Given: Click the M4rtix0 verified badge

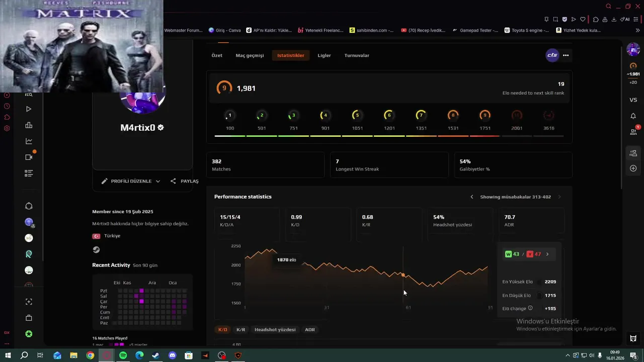Looking at the screenshot, I should pyautogui.click(x=161, y=128).
